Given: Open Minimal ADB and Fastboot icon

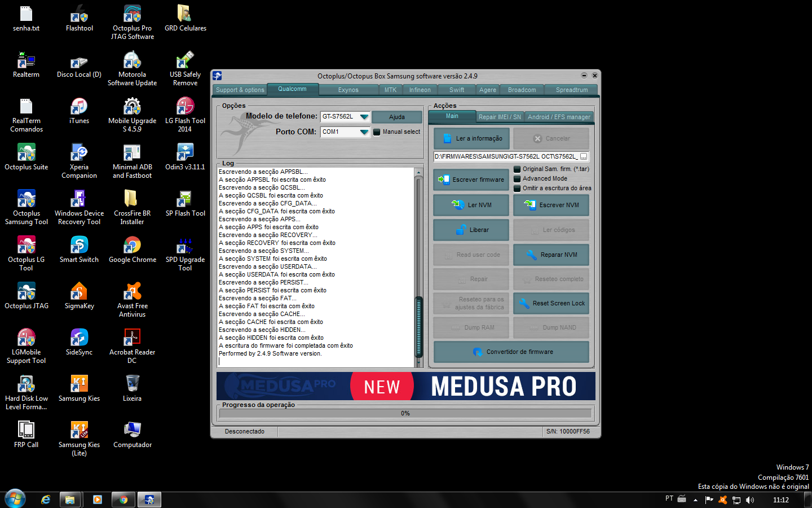Looking at the screenshot, I should pos(132,161).
